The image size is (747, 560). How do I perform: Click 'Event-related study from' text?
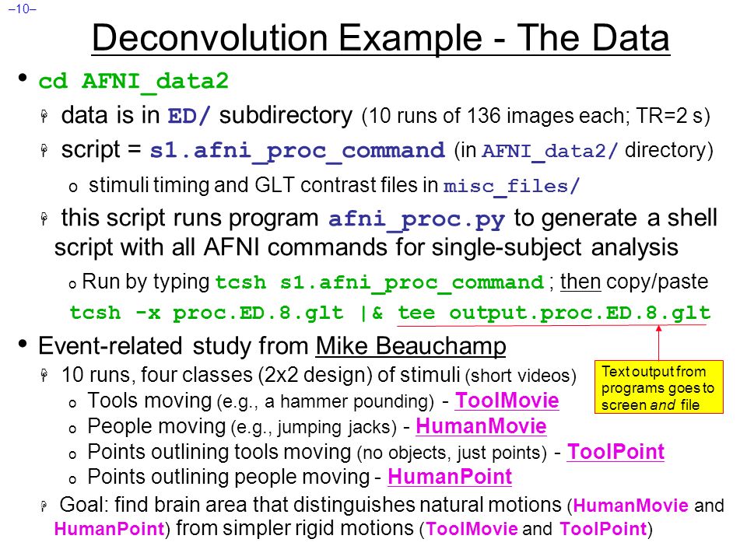(x=174, y=346)
